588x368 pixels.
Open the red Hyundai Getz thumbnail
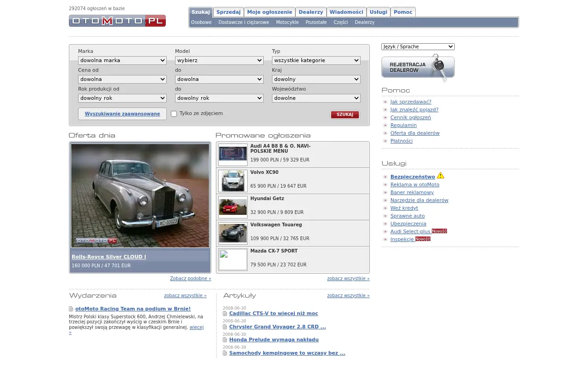tap(233, 207)
